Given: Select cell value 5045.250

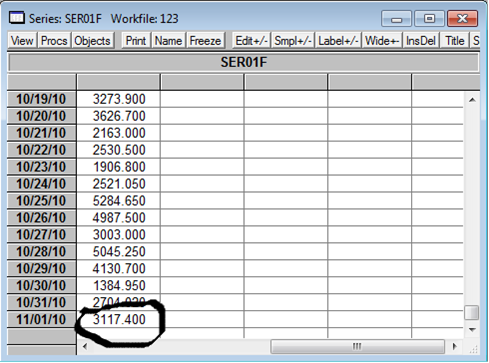Looking at the screenshot, I should pyautogui.click(x=119, y=252).
